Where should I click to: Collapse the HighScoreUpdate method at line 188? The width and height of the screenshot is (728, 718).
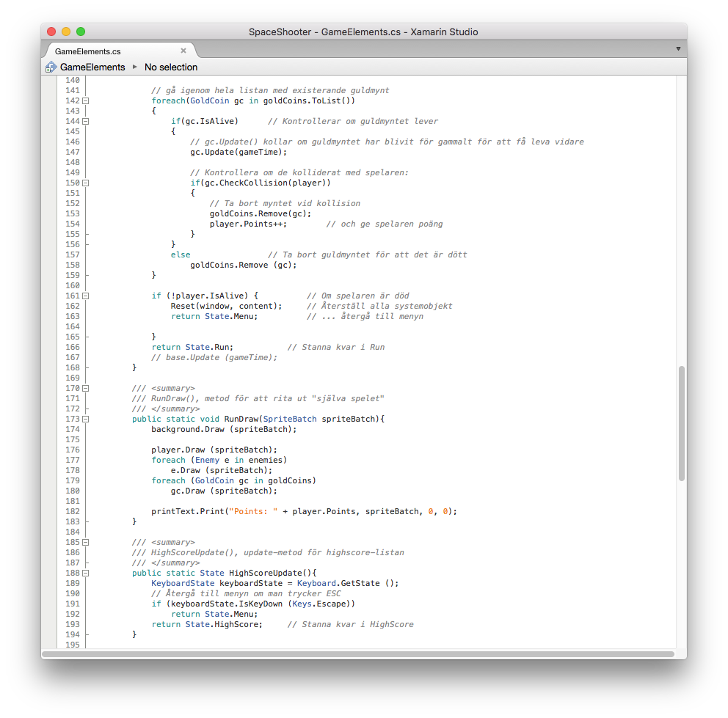point(85,574)
